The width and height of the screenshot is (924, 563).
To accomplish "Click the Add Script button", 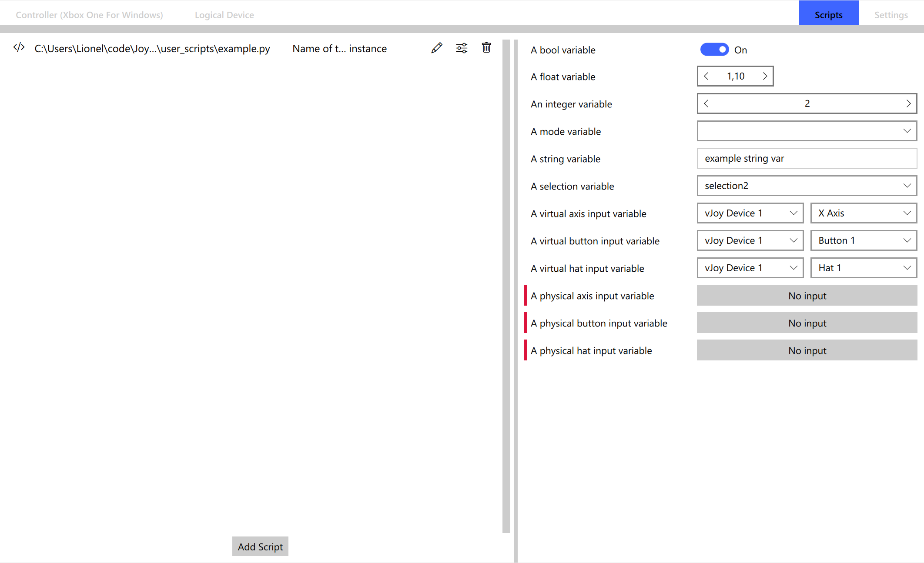I will pyautogui.click(x=260, y=546).
